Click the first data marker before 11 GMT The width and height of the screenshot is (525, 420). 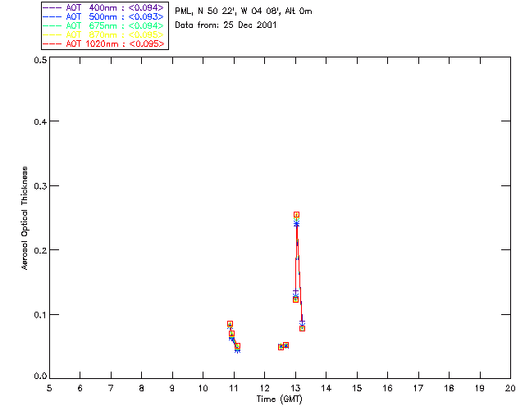pyautogui.click(x=230, y=324)
